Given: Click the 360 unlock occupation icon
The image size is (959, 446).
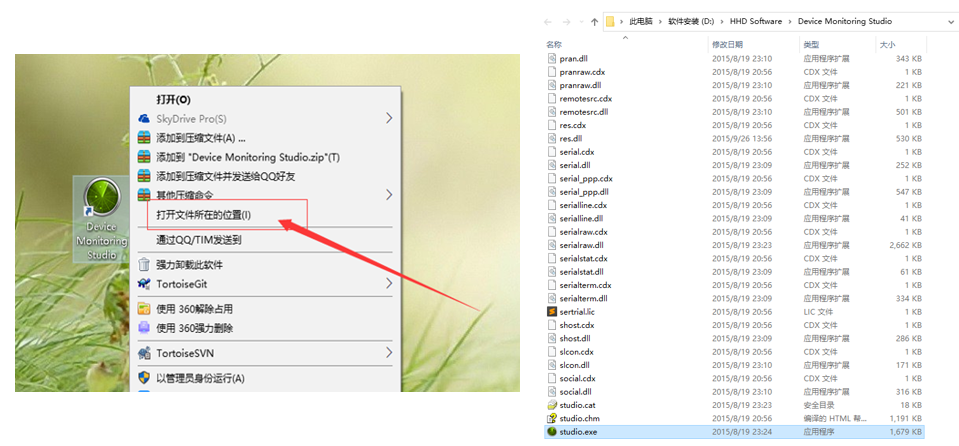Looking at the screenshot, I should (x=144, y=309).
